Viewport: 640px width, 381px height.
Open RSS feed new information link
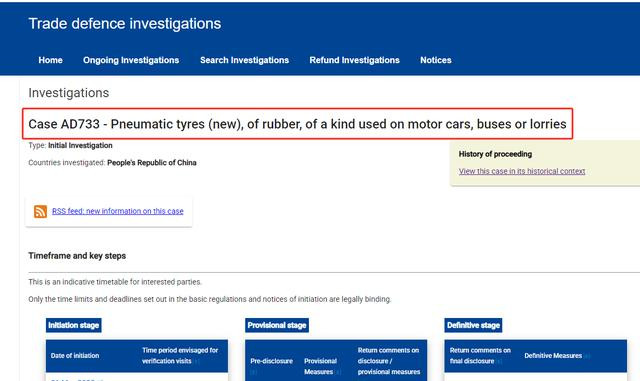118,211
